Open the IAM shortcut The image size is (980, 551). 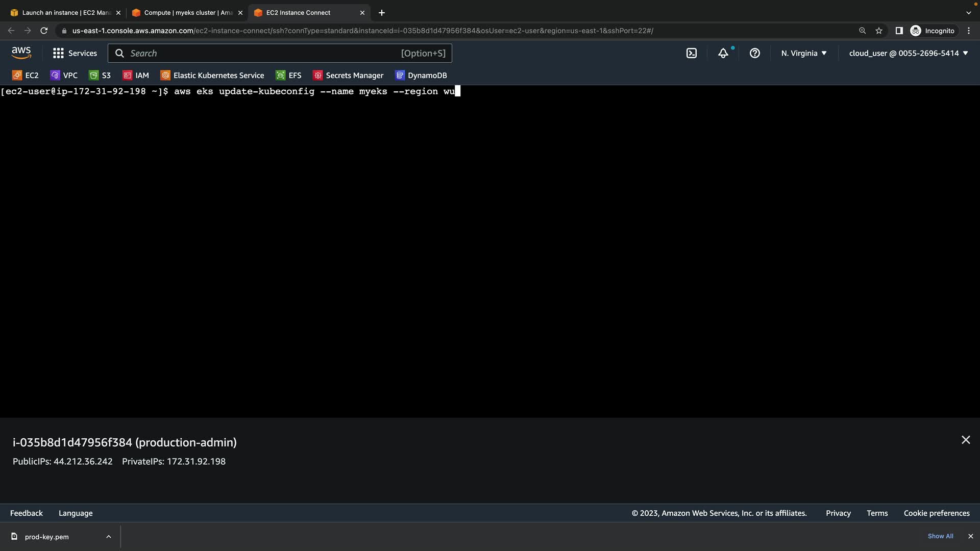coord(136,76)
